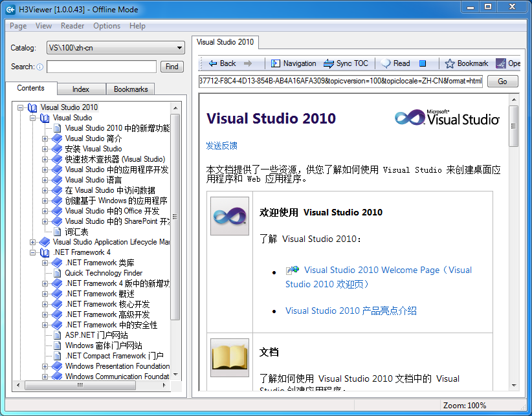The width and height of the screenshot is (532, 416).
Task: Click the Sync TOC icon
Action: (328, 63)
